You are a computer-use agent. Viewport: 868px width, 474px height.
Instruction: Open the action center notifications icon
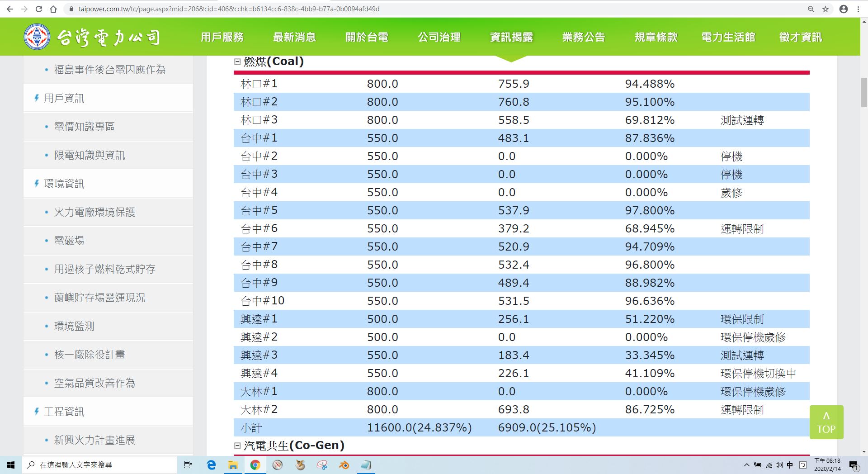coord(854,465)
